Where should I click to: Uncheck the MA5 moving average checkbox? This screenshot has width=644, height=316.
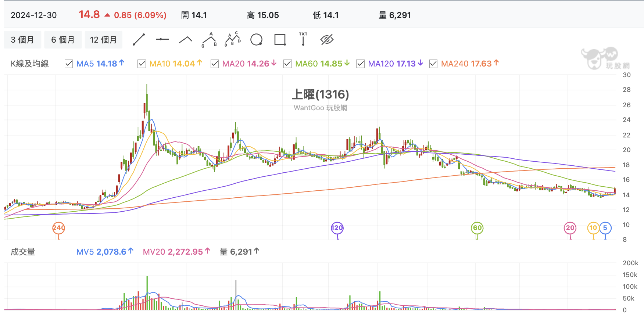point(69,64)
